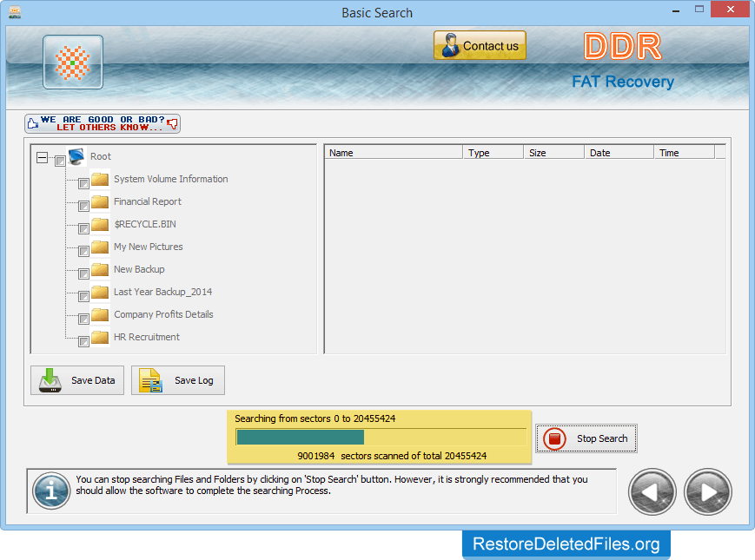Check the System Volume Information checkbox

[x=83, y=183]
